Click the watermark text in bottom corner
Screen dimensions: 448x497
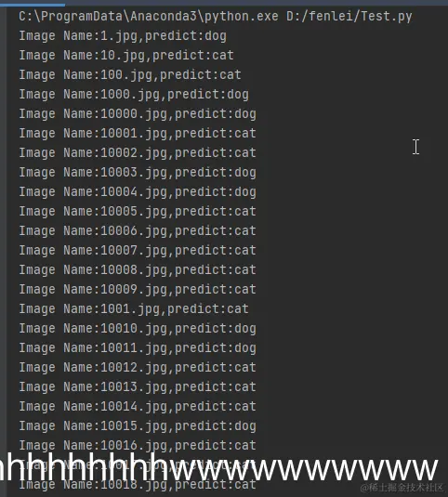pyautogui.click(x=402, y=487)
